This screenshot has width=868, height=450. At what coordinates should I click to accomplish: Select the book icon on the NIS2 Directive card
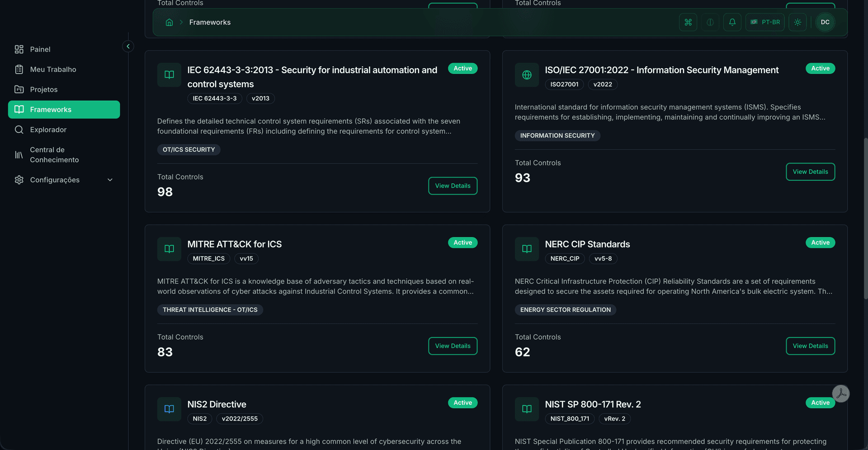pos(169,409)
